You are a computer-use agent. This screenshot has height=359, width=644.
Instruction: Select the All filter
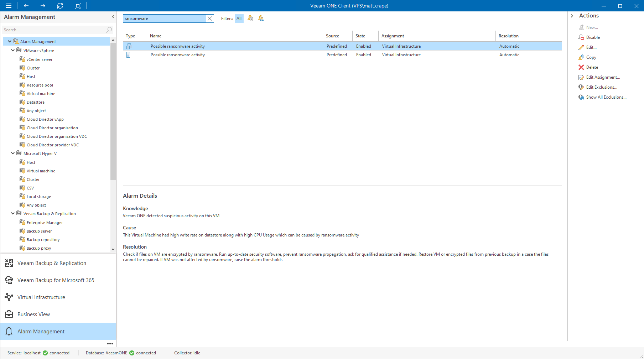click(x=239, y=19)
